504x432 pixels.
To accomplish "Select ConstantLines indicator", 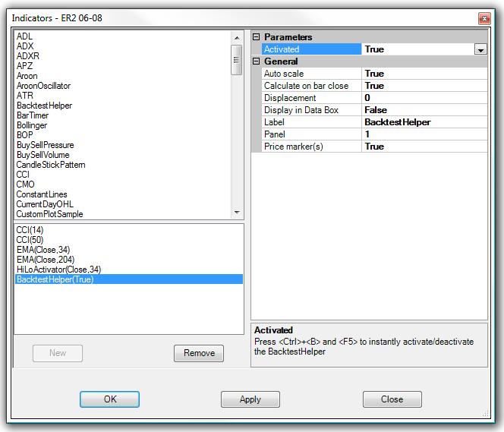I will click(x=42, y=194).
